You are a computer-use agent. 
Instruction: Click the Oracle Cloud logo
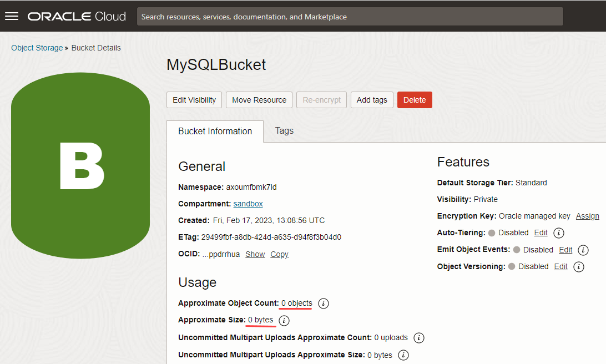click(77, 16)
